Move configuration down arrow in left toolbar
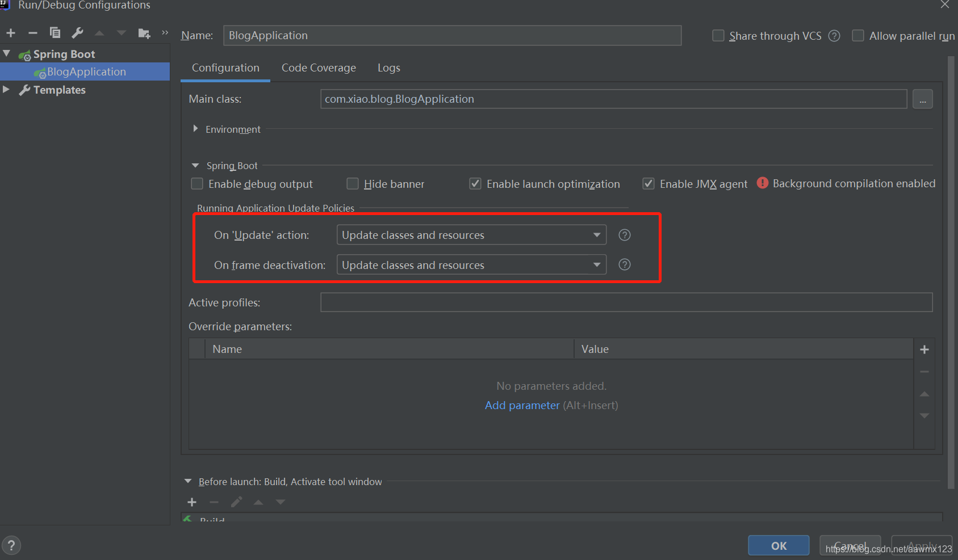This screenshot has width=958, height=560. [x=122, y=33]
